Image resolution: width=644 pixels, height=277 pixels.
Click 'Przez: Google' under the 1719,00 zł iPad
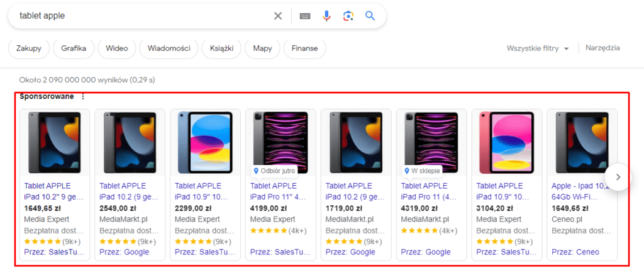point(350,252)
